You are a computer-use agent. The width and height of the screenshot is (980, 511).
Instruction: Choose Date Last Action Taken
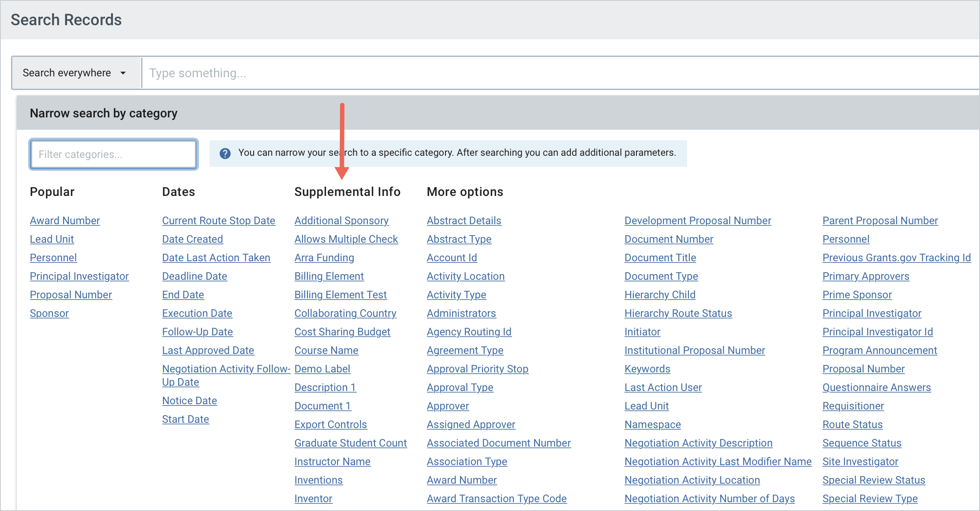(216, 258)
